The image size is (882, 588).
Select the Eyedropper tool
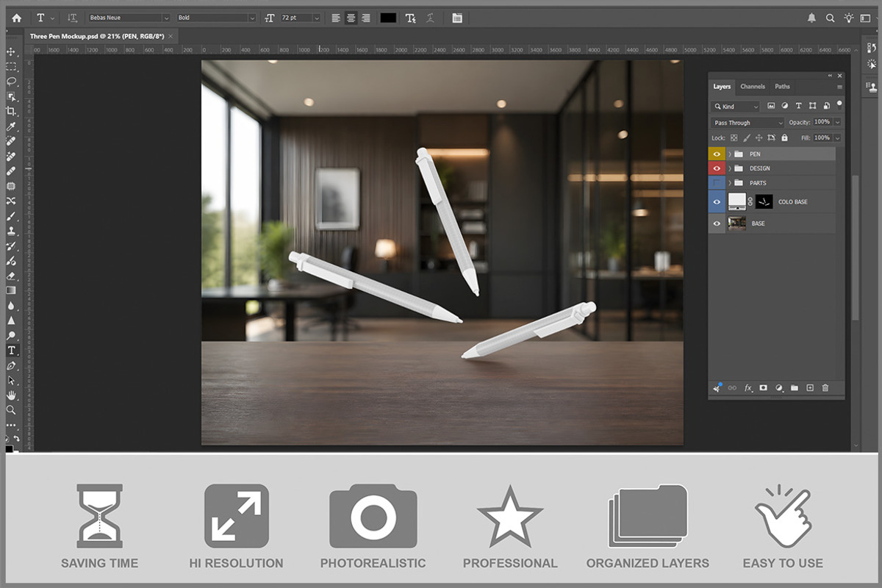11,126
